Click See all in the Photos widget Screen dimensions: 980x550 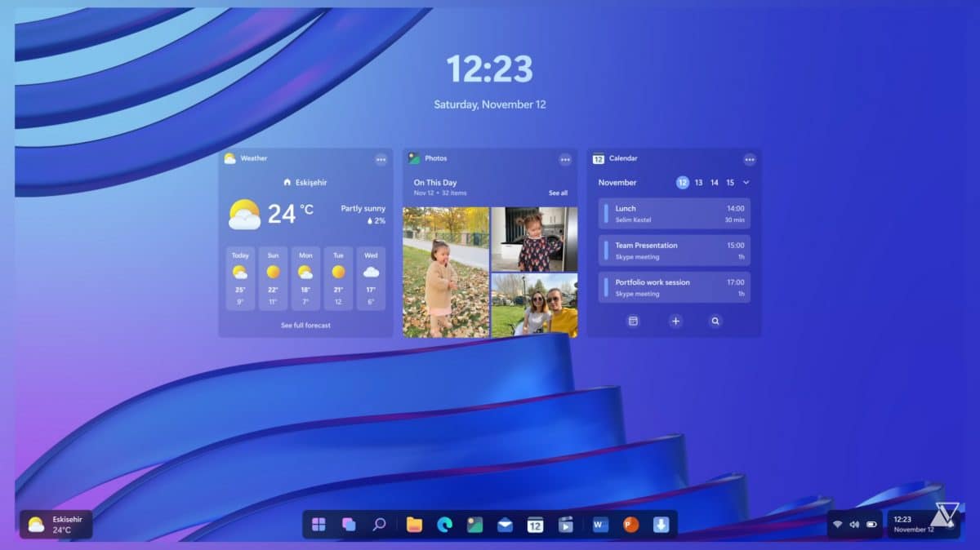[x=559, y=193]
